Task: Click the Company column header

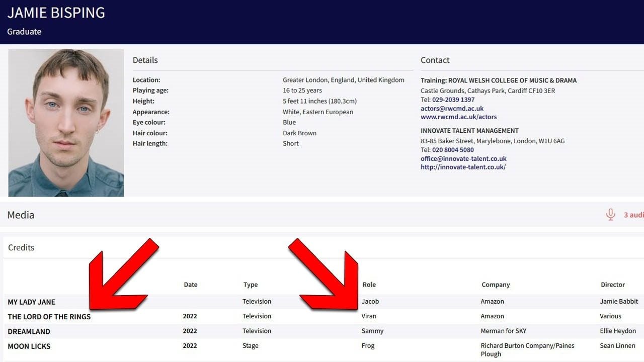Action: pos(495,285)
